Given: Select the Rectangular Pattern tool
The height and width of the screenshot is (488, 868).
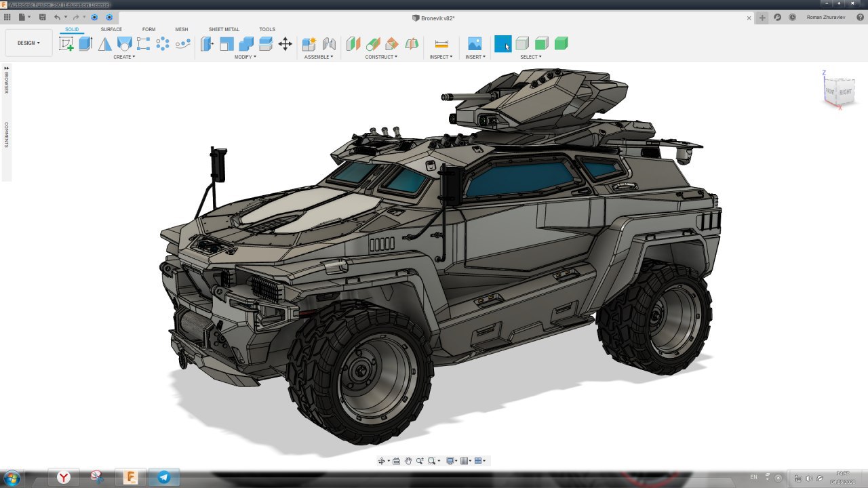Looking at the screenshot, I should [x=143, y=44].
